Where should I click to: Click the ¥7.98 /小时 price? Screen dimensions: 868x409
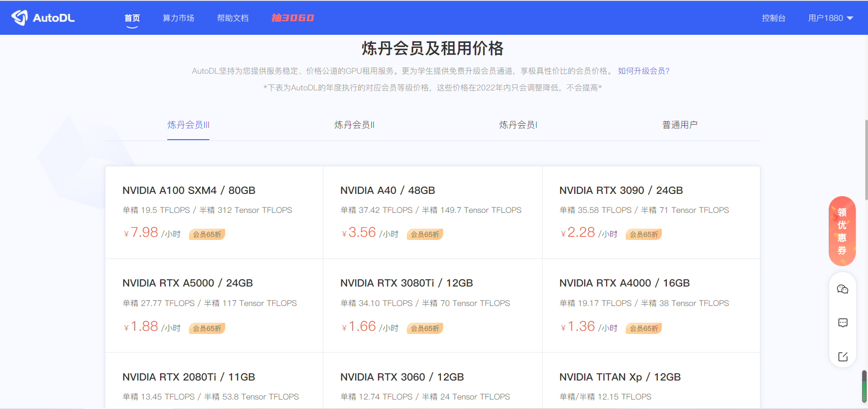(152, 233)
